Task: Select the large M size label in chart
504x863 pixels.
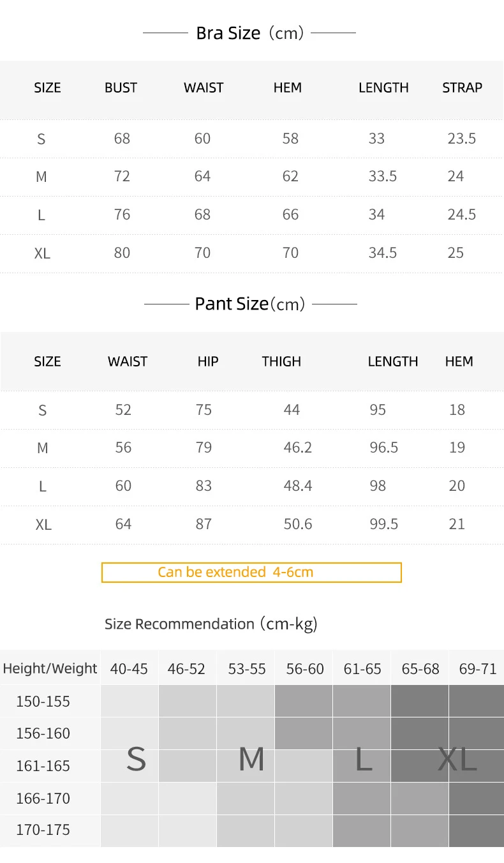Action: coord(251,759)
